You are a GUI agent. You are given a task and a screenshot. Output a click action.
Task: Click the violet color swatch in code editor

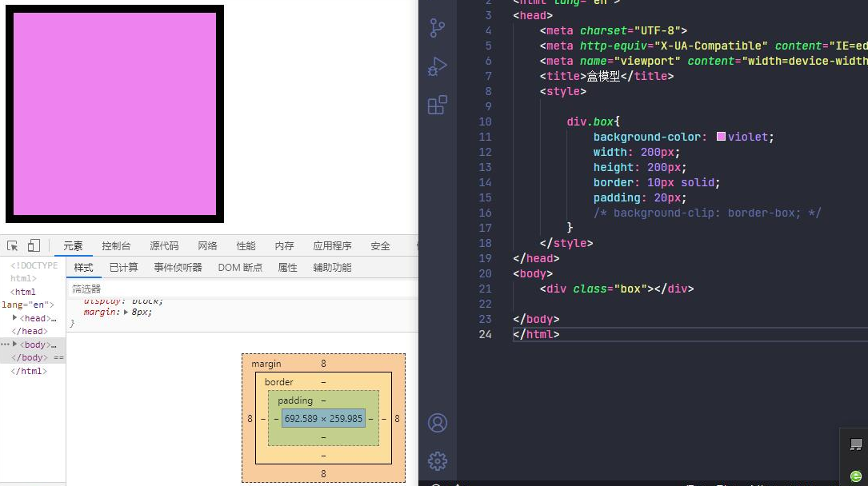click(x=721, y=137)
